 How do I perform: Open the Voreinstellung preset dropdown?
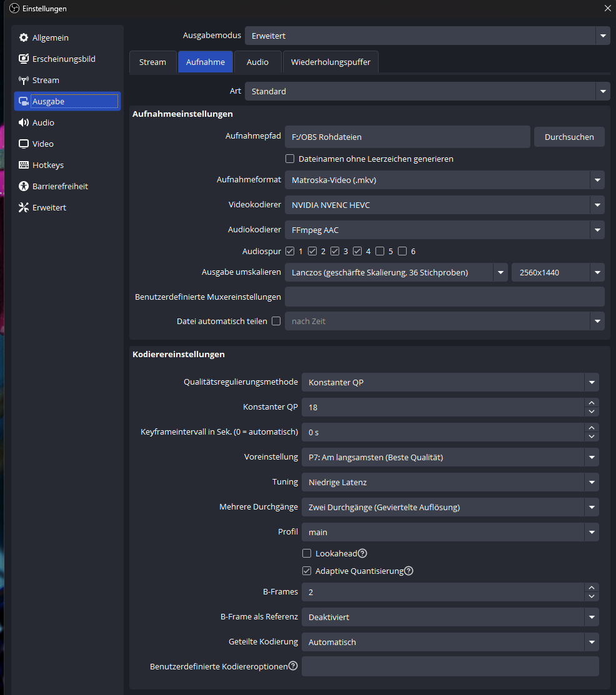coord(450,457)
